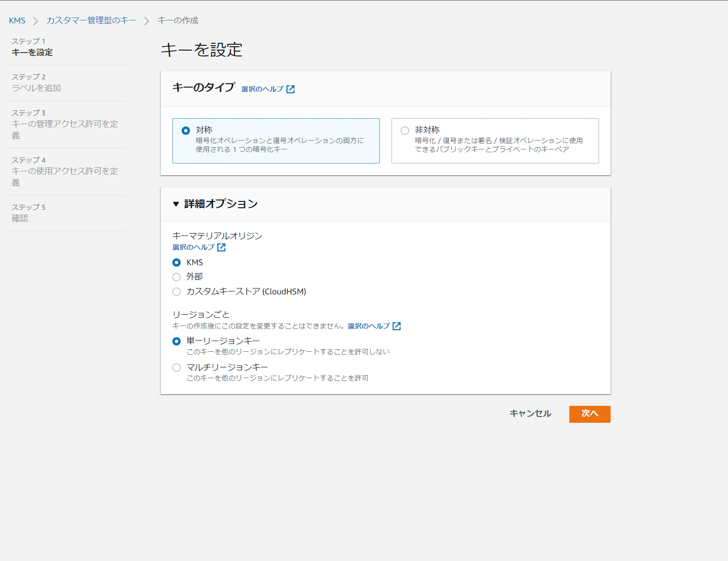728x561 pixels.
Task: Click the リージョンごと label
Action: [201, 315]
